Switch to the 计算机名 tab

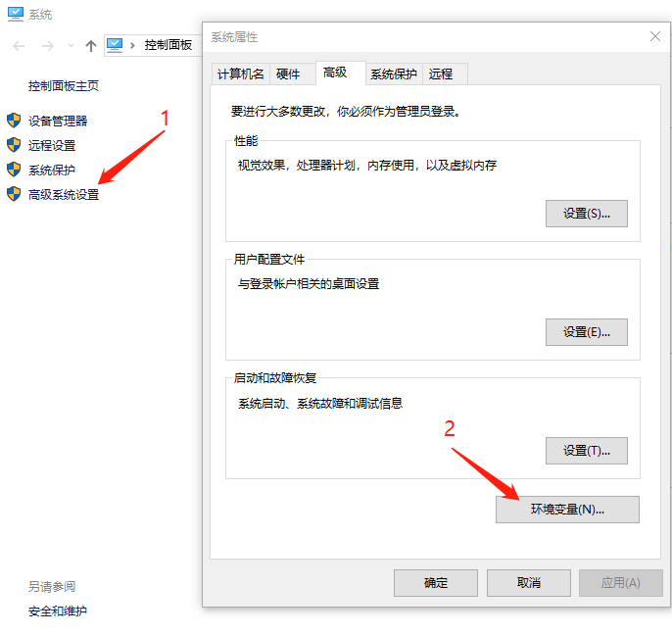point(240,74)
